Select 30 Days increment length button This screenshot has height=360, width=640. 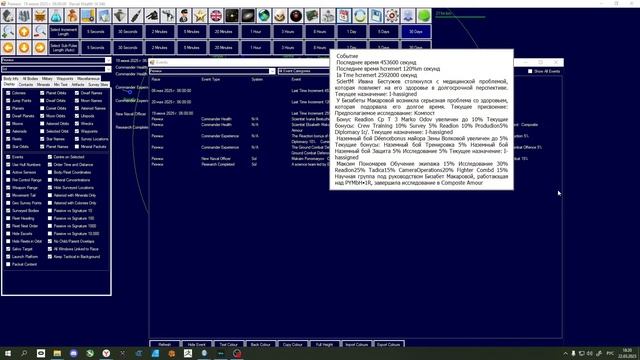click(x=416, y=31)
